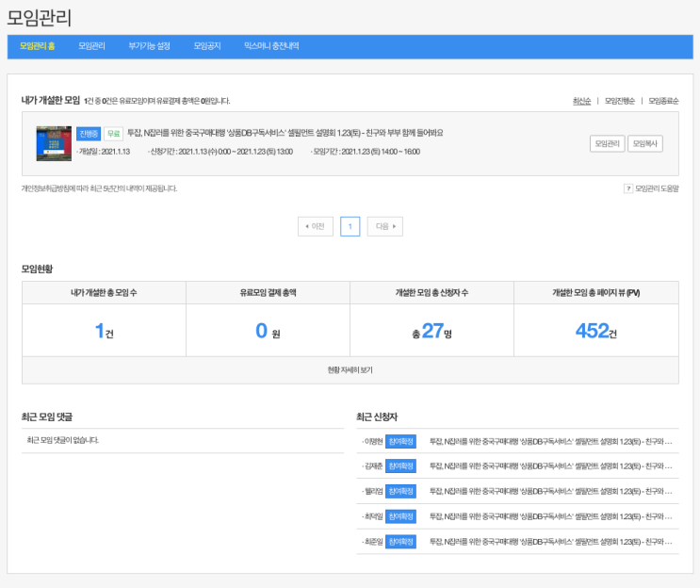Select page 1 in pagination
Screen dimensions: 700x588
350,226
